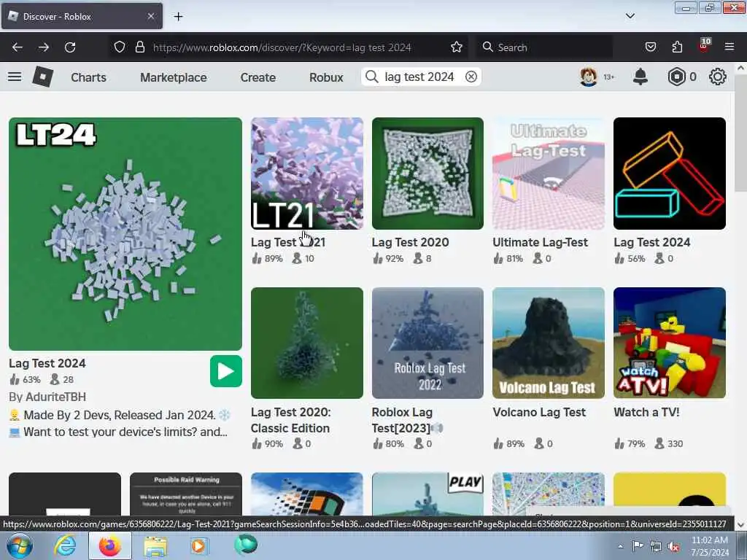Click the Roblox search magnifier icon
This screenshot has height=560, width=747.
tap(371, 77)
